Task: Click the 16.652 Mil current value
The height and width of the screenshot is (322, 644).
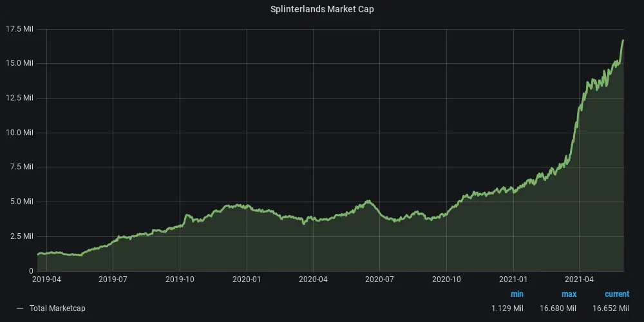Action: point(611,308)
